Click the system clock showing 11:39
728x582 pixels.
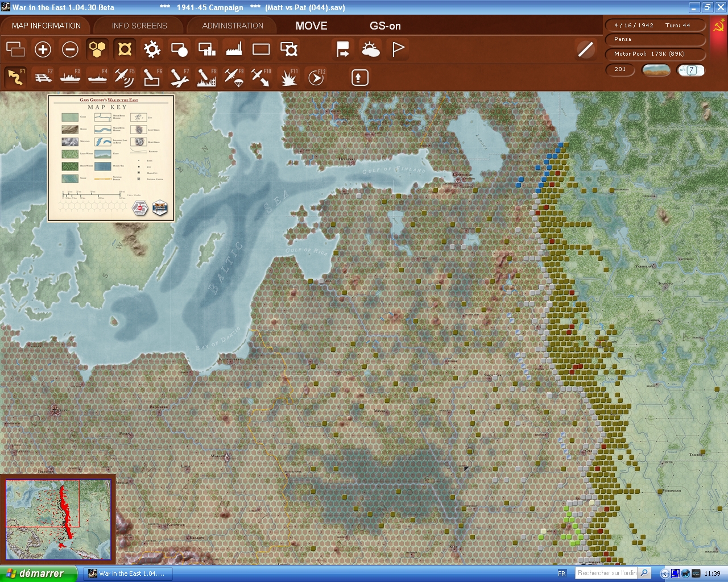click(712, 573)
